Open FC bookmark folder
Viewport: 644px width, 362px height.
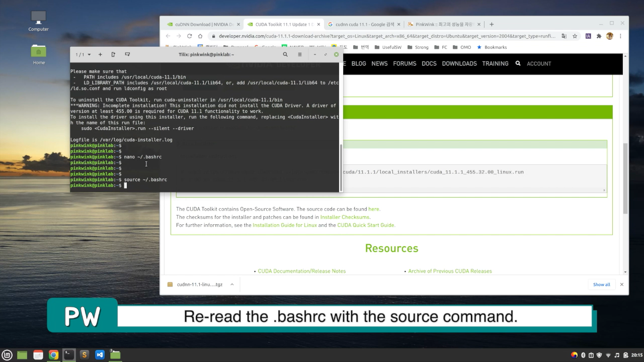pos(440,47)
